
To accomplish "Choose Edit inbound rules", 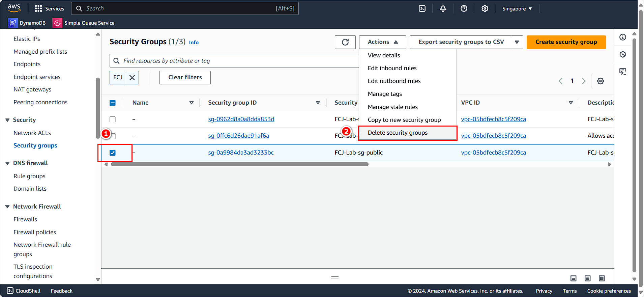I will tap(407, 68).
